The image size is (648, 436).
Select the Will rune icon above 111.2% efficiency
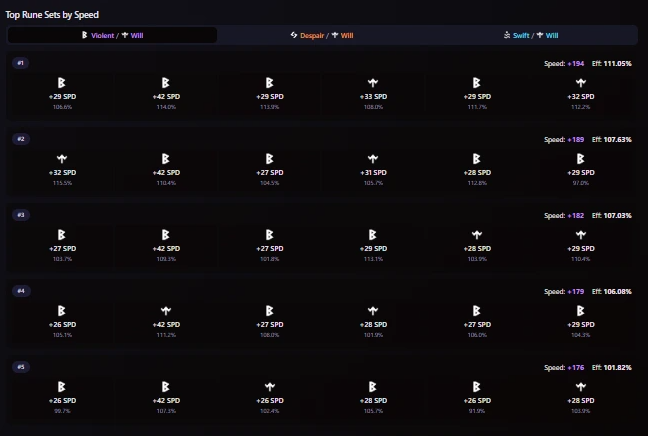pos(166,311)
